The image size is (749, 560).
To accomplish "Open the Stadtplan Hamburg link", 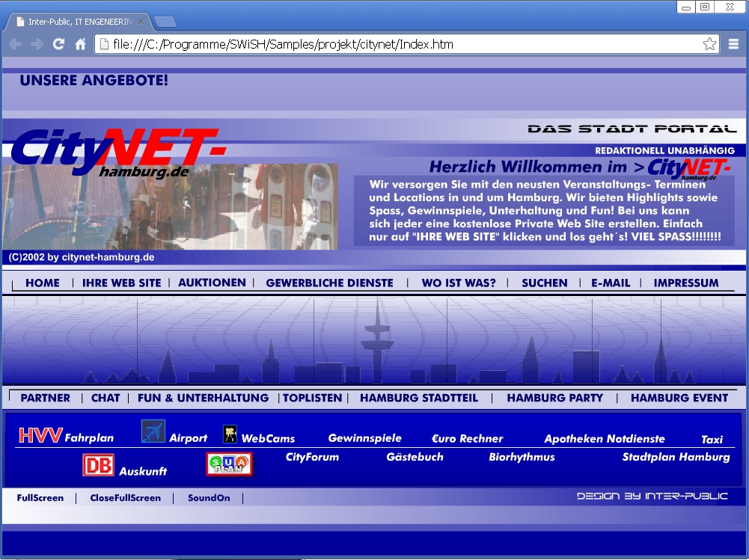I will pyautogui.click(x=676, y=457).
